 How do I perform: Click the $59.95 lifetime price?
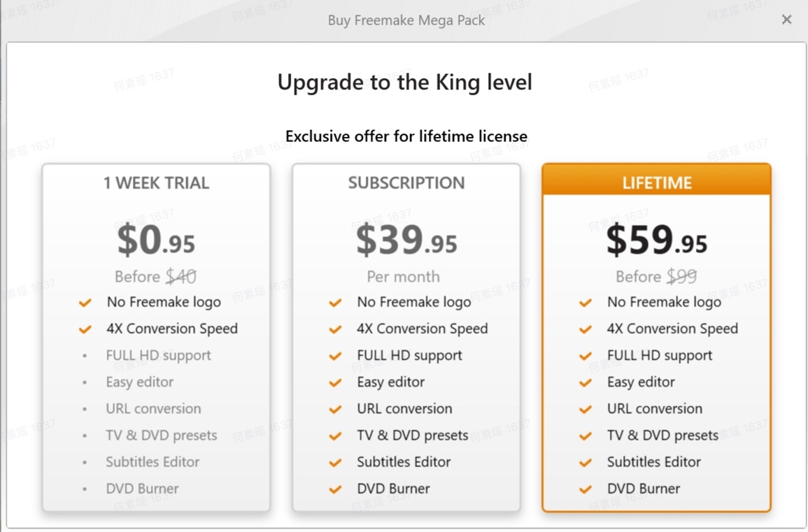point(656,240)
